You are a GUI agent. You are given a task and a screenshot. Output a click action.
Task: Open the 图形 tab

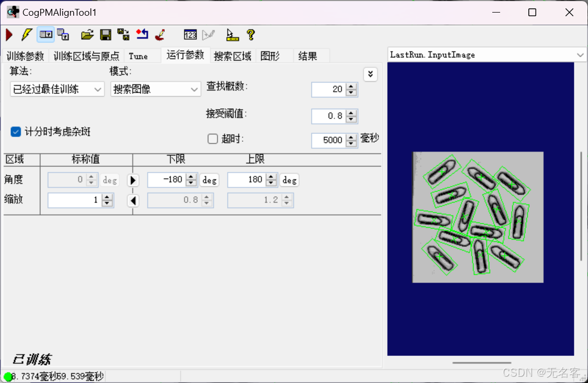point(270,56)
